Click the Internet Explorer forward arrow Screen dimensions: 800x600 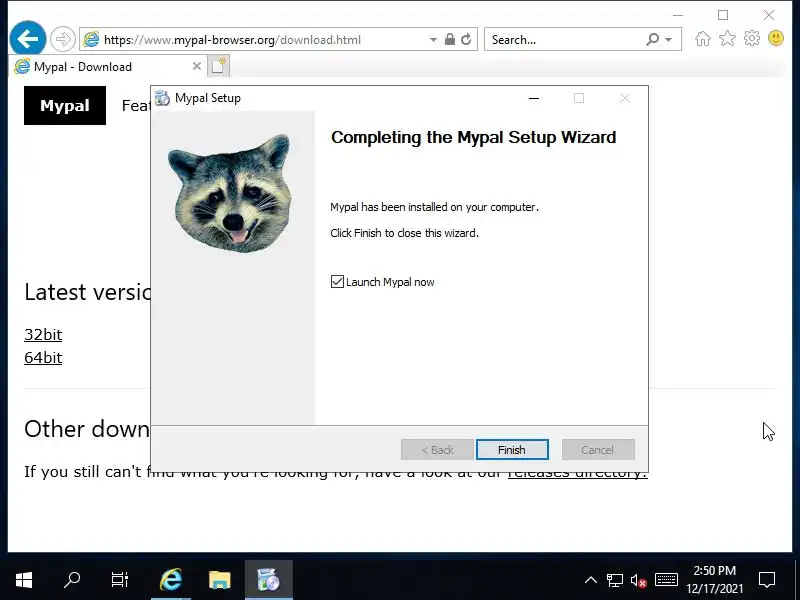63,39
